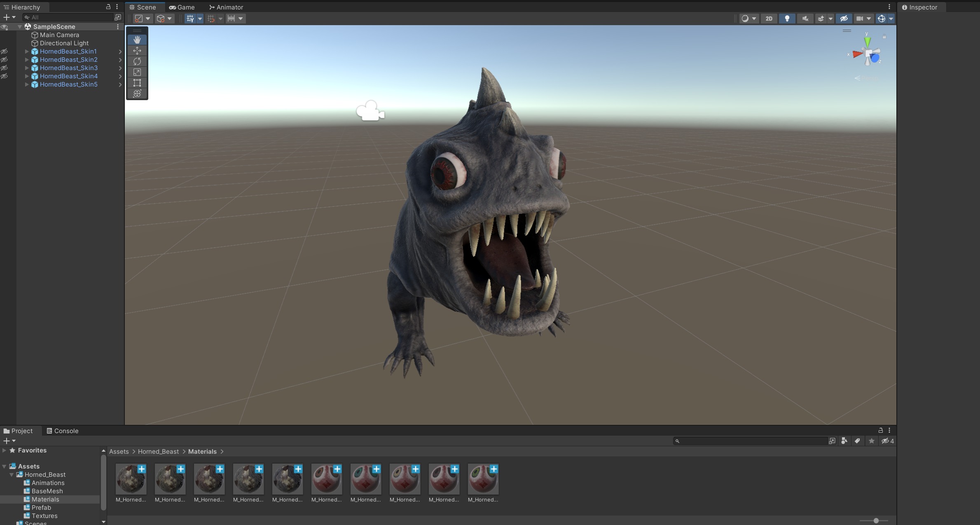Toggle scene lighting bulb
Viewport: 980px width, 525px height.
coord(787,19)
